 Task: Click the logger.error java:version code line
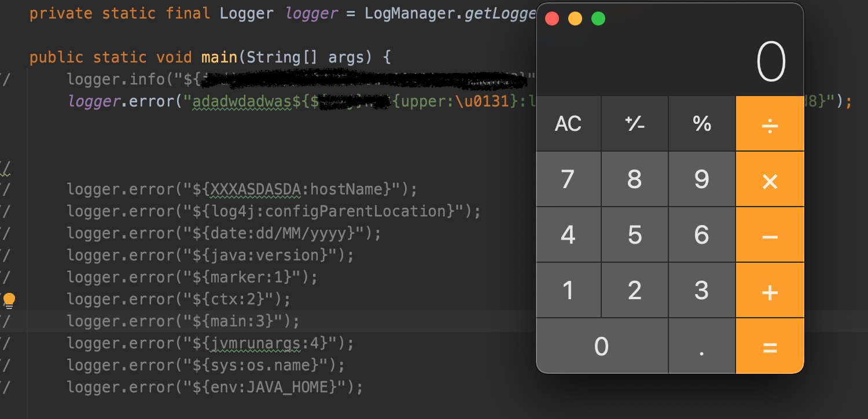coord(210,255)
